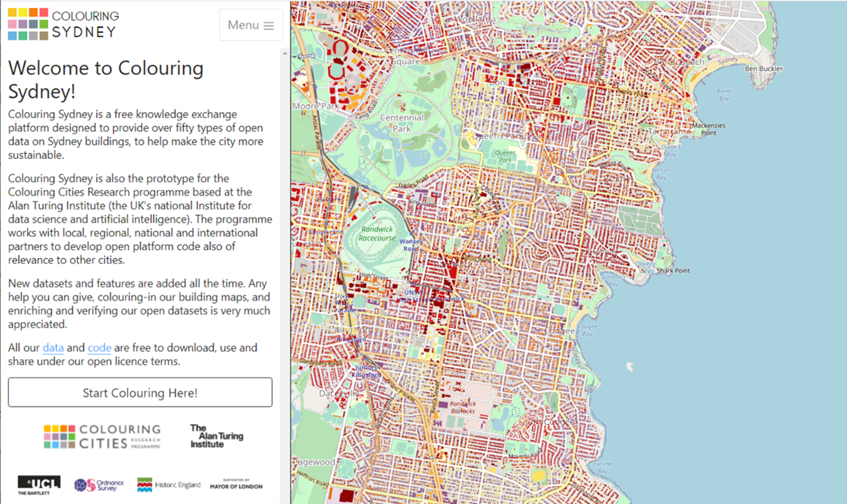Screen dimensions: 847x504
Task: Click Mackenzies Point label on map
Action: click(709, 129)
